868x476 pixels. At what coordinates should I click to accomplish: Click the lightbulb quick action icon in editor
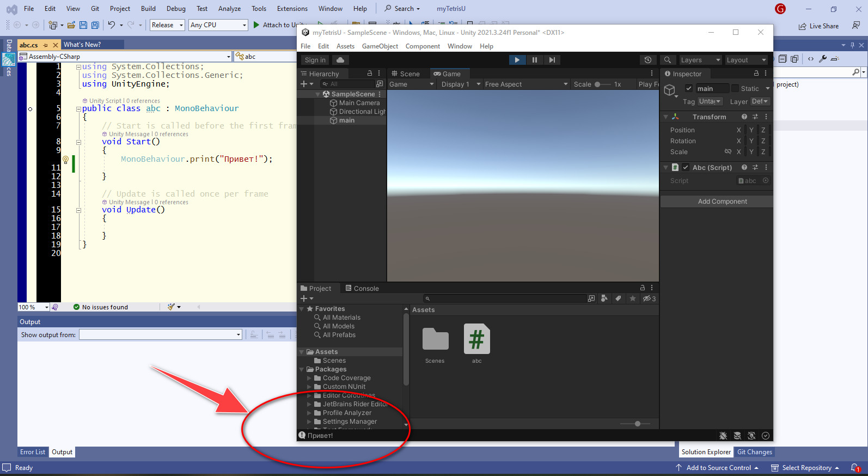pos(65,160)
